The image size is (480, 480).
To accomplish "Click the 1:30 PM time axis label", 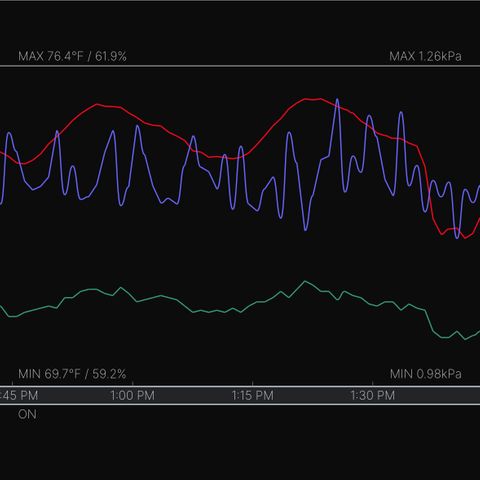I will click(x=372, y=396).
